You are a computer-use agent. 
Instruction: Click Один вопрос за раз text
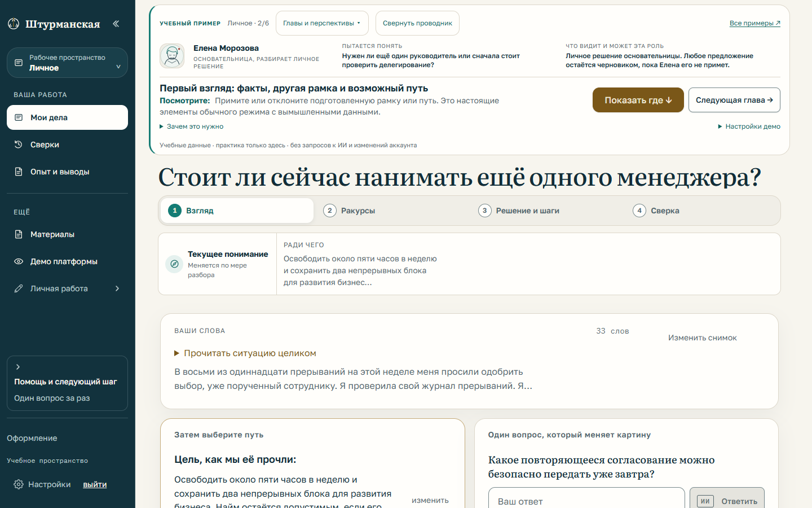coord(52,398)
